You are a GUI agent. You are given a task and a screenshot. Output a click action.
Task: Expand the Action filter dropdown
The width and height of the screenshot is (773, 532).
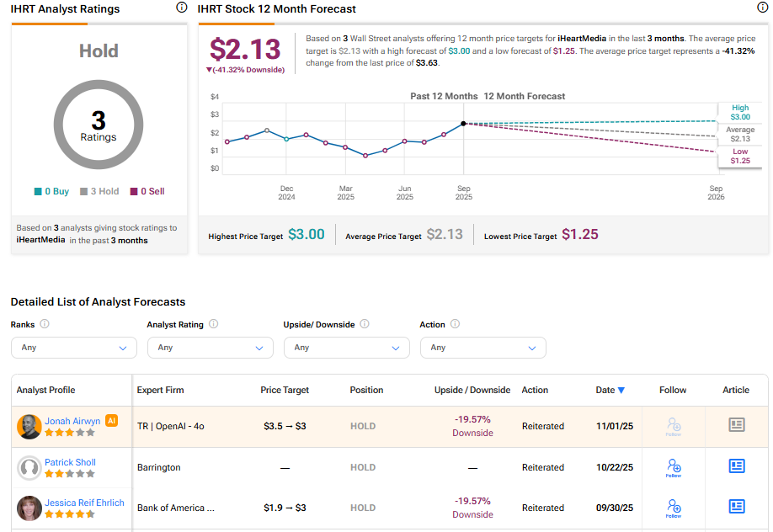tap(483, 348)
